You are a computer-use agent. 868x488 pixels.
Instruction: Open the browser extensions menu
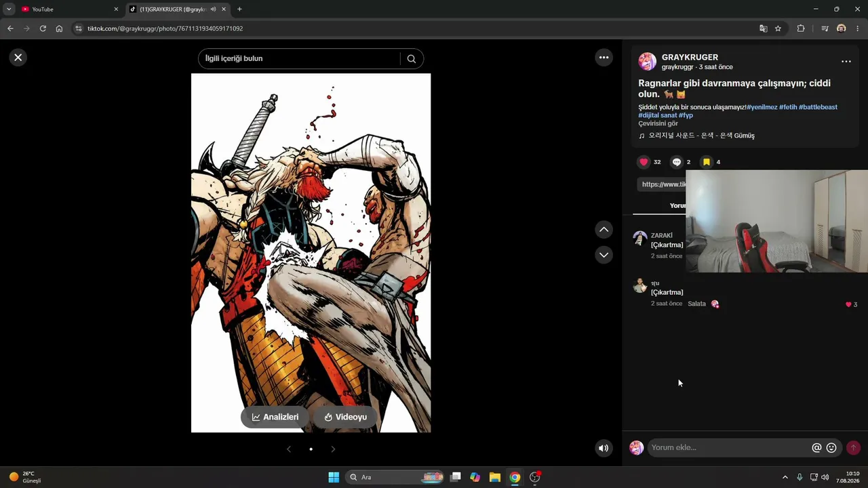pos(801,28)
